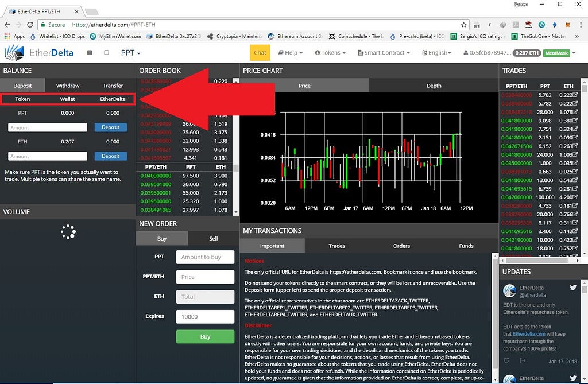Click the light square icon before PPT
This screenshot has height=384, width=588.
pyautogui.click(x=106, y=53)
